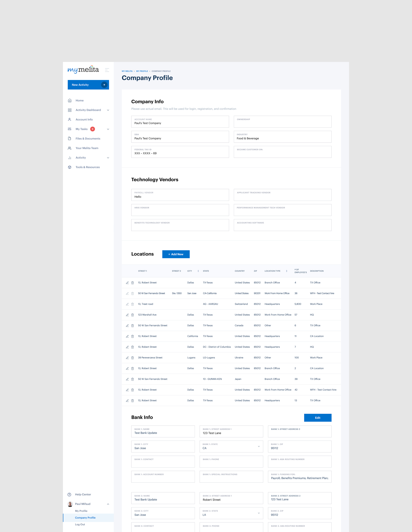
Task: Click the Accounting Software input field
Action: point(283,225)
